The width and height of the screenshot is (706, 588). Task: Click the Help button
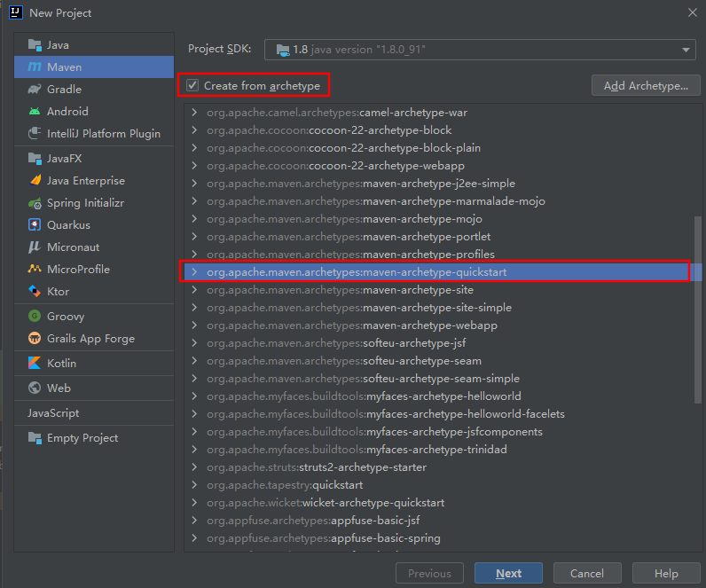point(666,573)
